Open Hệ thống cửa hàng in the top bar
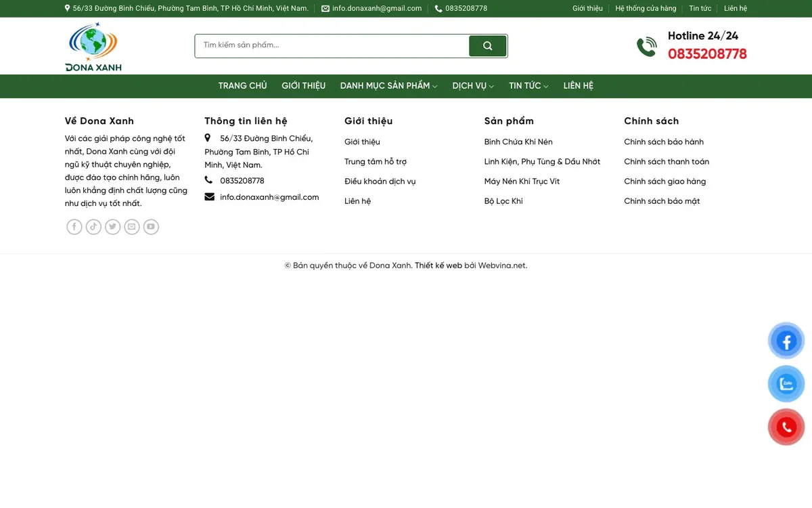This screenshot has height=508, width=812. [646, 9]
